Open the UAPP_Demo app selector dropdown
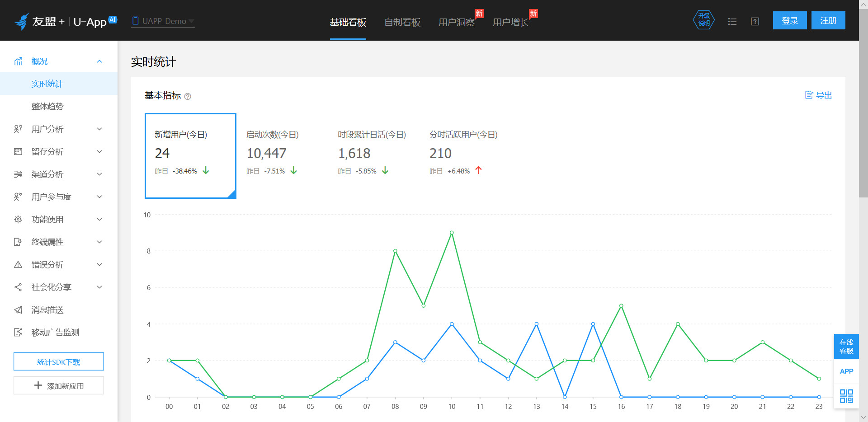 [x=163, y=21]
